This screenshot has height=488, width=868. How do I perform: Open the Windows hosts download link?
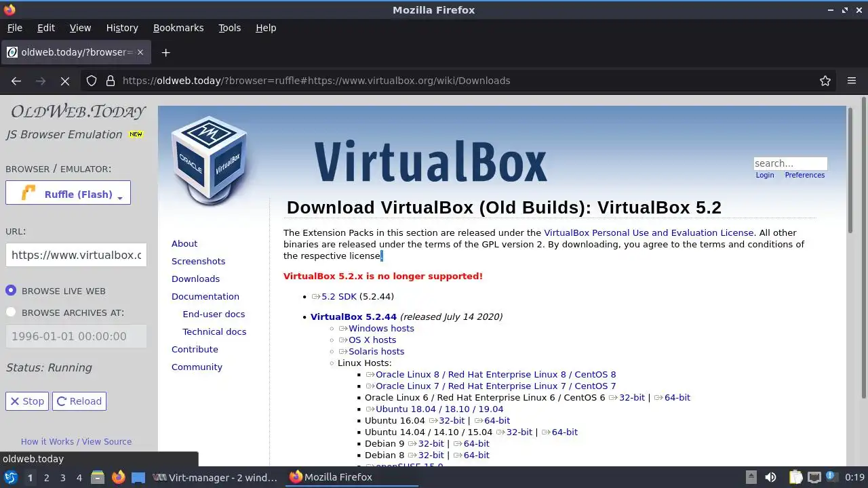381,328
